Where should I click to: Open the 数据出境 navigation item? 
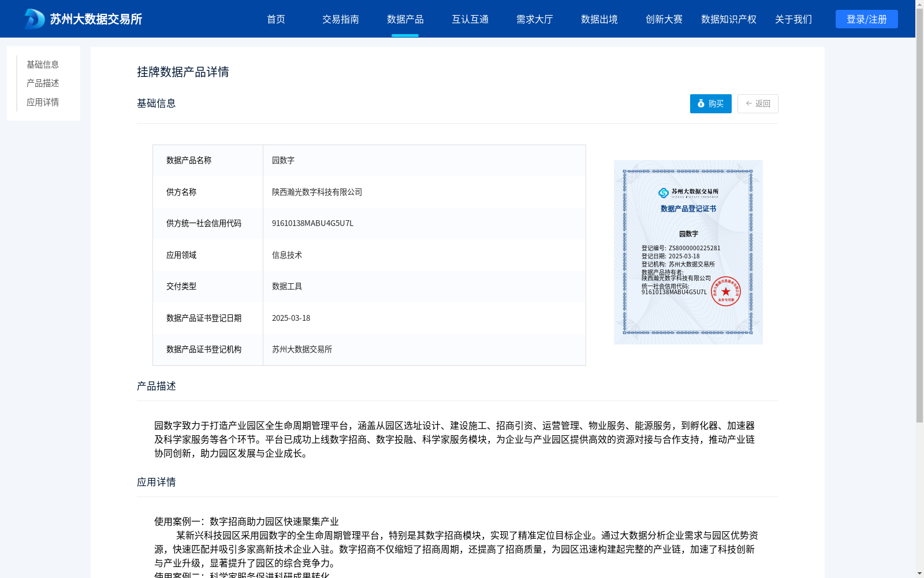[599, 19]
